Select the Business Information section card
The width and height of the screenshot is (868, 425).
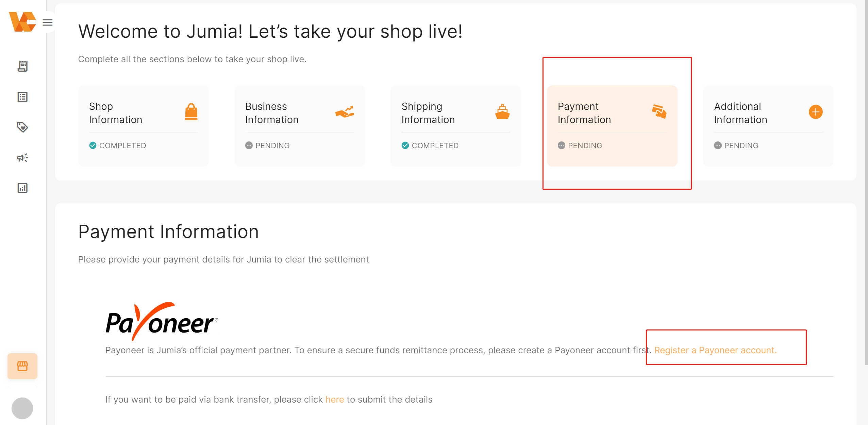[300, 126]
